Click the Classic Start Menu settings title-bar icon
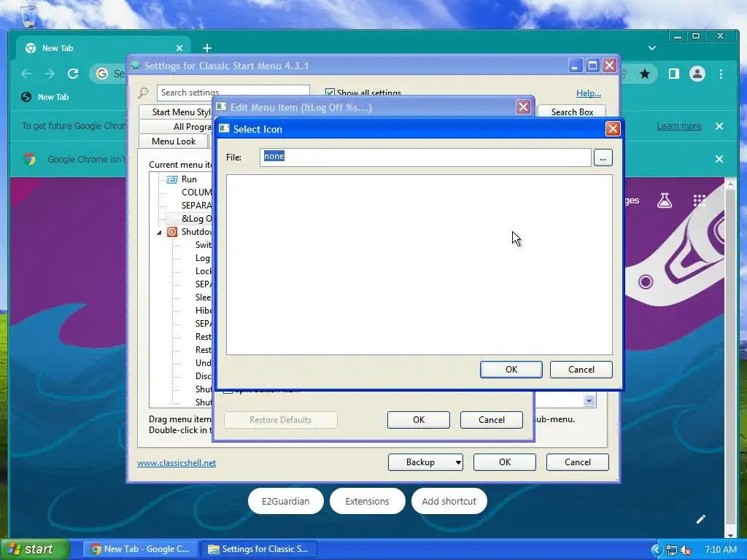747x560 pixels. [135, 65]
